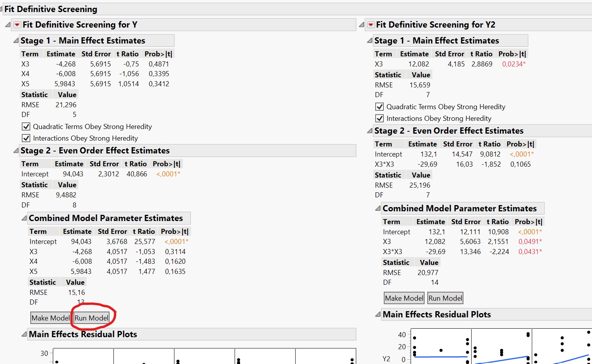Uncheck Interactions Obey Strong Heredity under Y2
Image resolution: width=592 pixels, height=364 pixels.
pyautogui.click(x=379, y=118)
